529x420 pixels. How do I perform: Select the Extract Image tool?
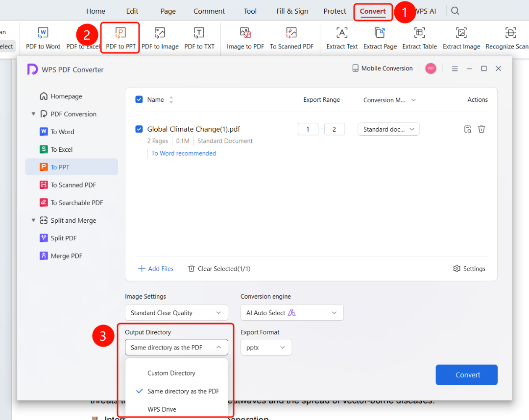tap(461, 38)
